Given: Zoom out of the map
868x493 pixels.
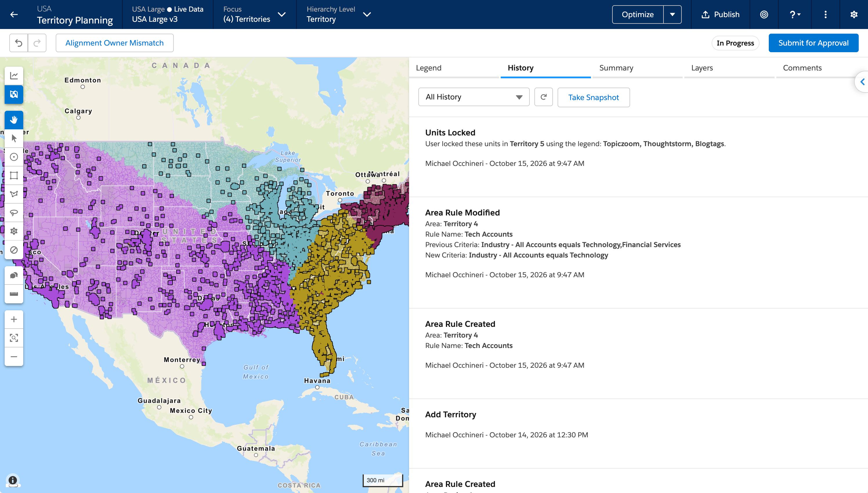Looking at the screenshot, I should (14, 356).
